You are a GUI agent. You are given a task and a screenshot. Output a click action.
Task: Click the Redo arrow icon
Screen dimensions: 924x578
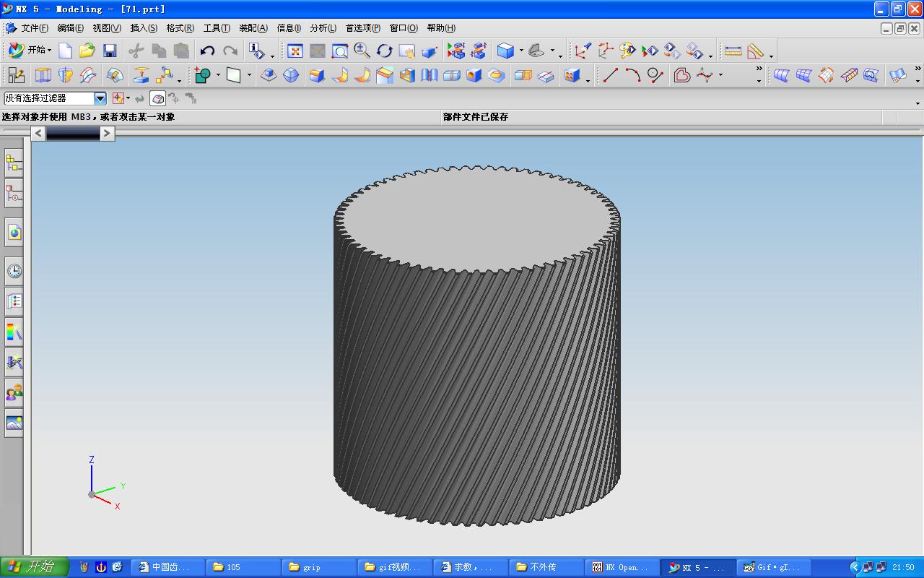[x=230, y=51]
